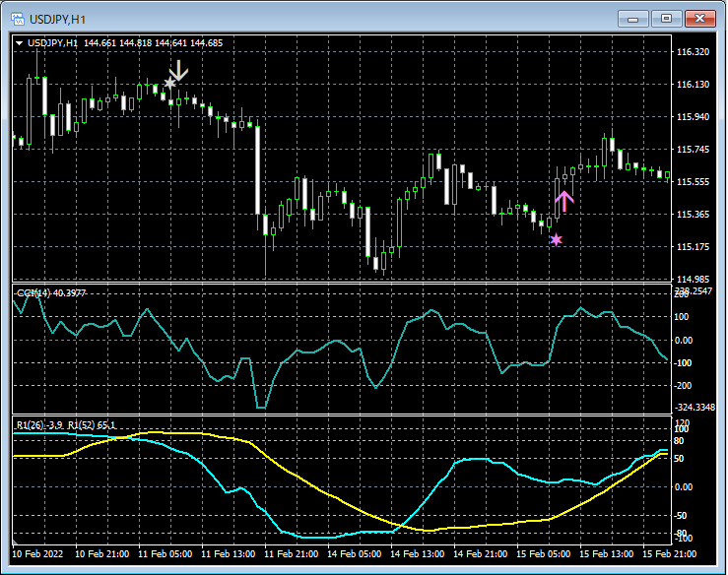Image resolution: width=728 pixels, height=575 pixels.
Task: Maximize the USDJPY,H1 chart window
Action: [666, 18]
